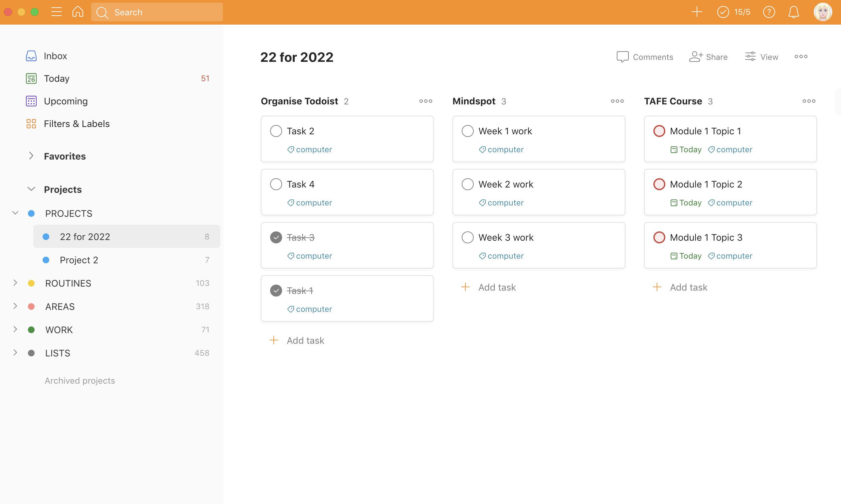This screenshot has width=841, height=504.
Task: Open the home icon in top bar
Action: coord(78,12)
